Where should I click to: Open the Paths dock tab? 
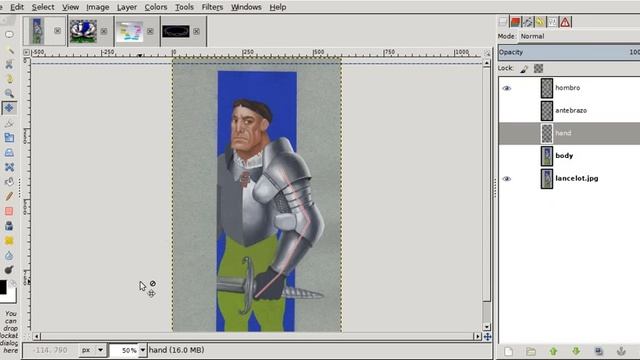[528, 22]
